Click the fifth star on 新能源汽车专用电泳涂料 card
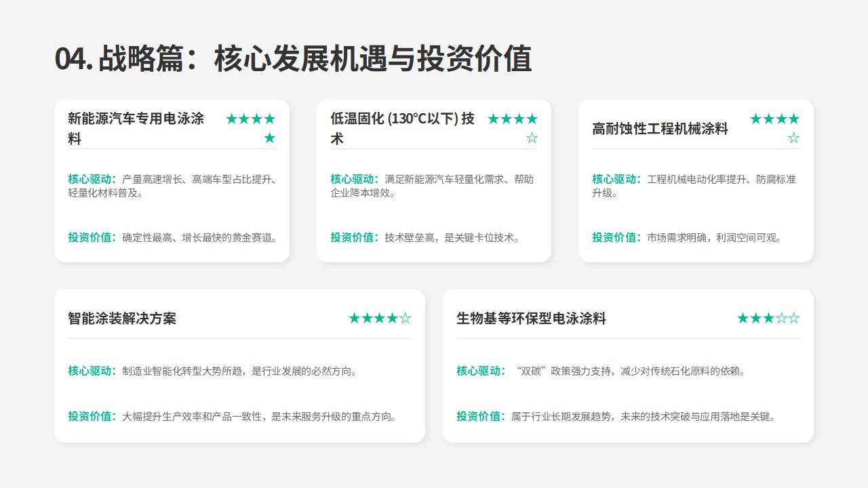868x488 pixels. tap(269, 138)
